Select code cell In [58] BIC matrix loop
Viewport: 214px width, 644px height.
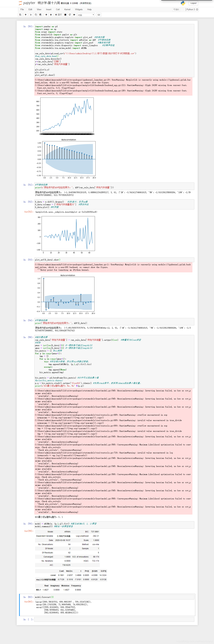[114, 361]
